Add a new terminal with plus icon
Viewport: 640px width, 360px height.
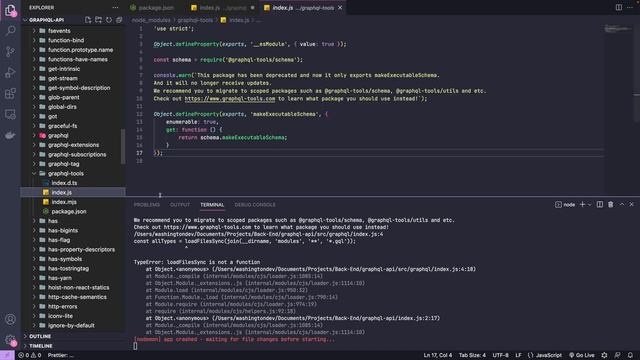(x=582, y=204)
